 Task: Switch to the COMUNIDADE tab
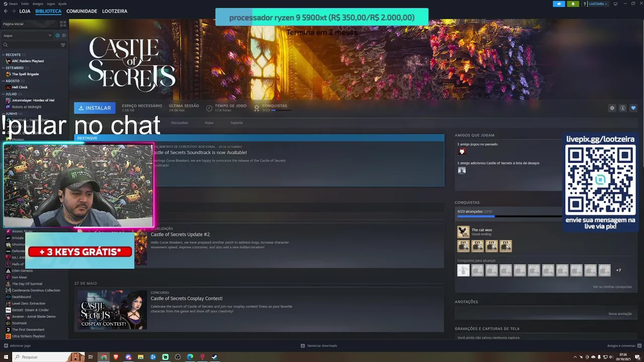(x=82, y=11)
